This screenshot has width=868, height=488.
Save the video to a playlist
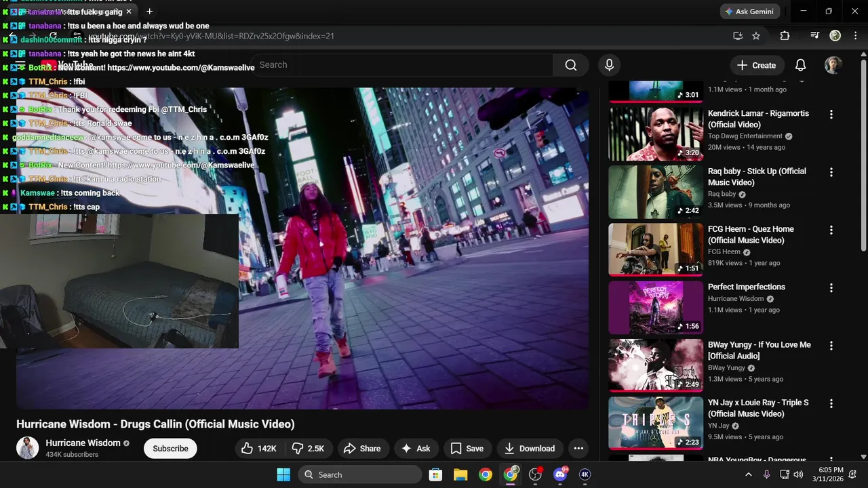coord(467,449)
